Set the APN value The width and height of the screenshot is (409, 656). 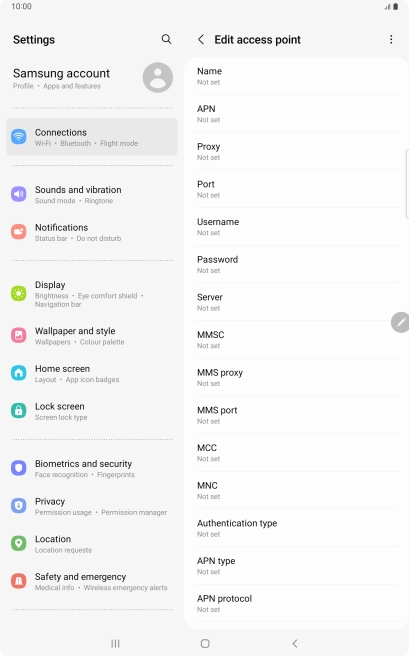(x=296, y=114)
